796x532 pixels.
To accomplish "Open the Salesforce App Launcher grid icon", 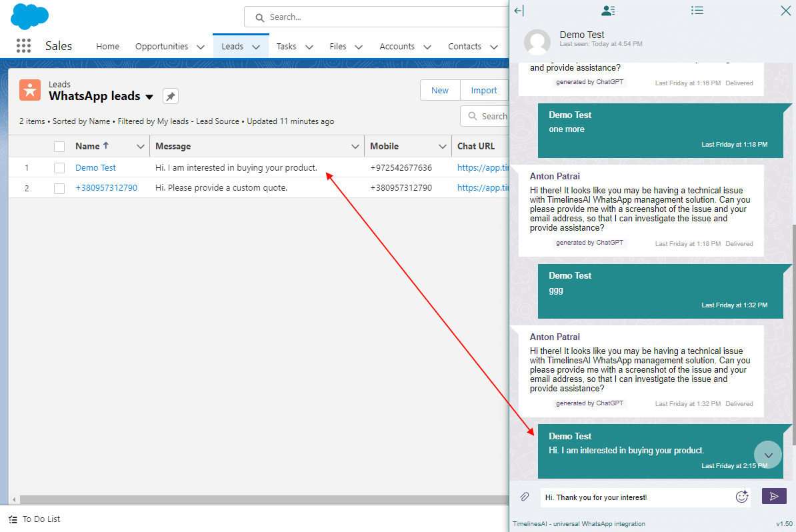I will pos(23,45).
